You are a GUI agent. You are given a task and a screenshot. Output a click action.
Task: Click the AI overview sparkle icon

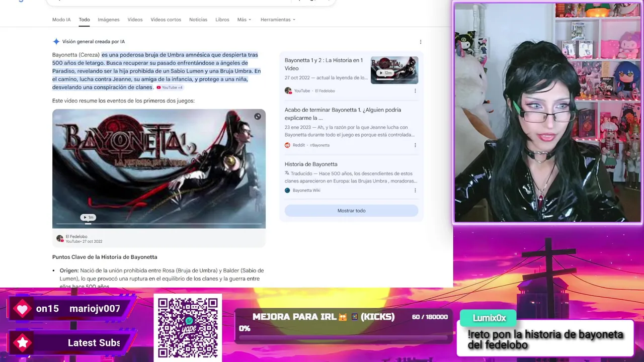click(x=56, y=42)
